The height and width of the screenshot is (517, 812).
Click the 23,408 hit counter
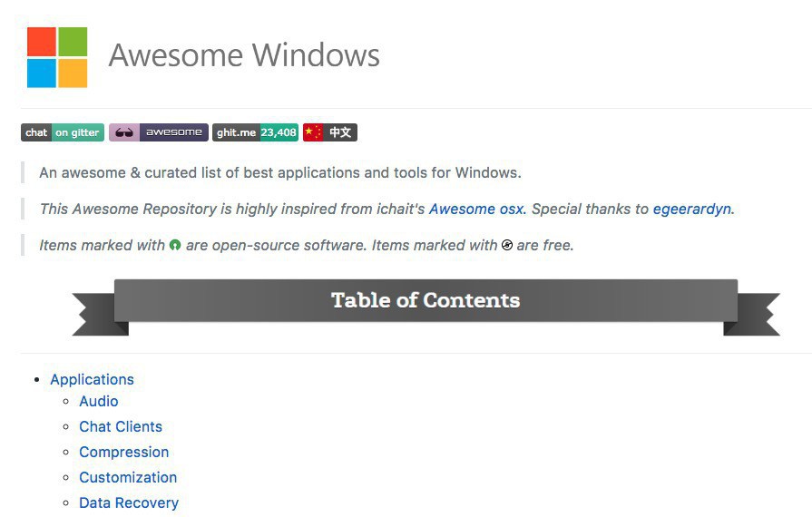(x=279, y=132)
